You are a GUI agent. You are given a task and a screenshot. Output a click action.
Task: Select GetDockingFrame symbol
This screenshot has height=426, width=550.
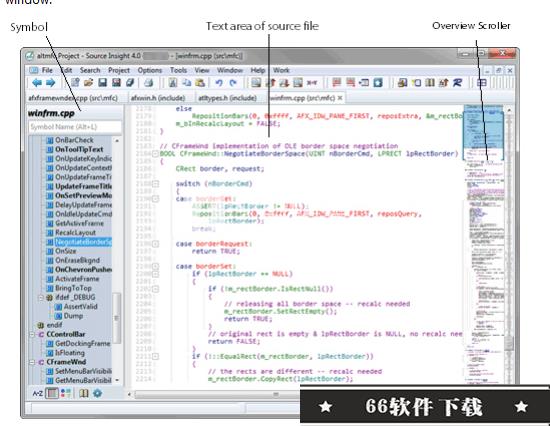[x=82, y=343]
